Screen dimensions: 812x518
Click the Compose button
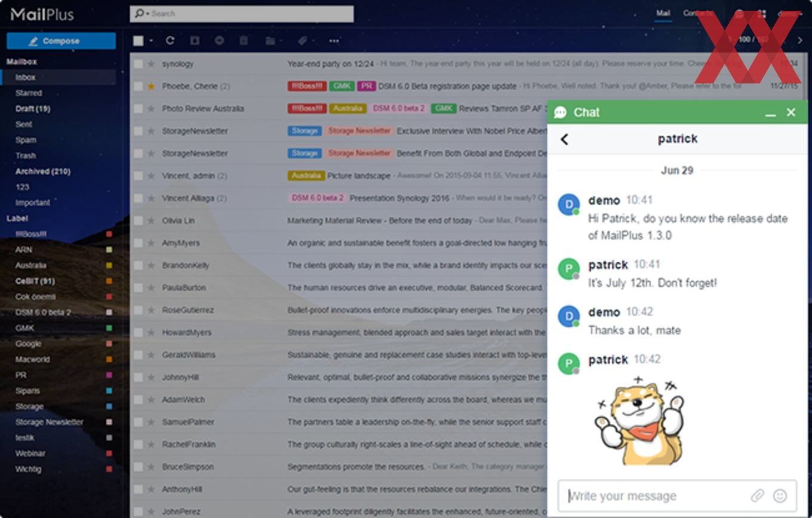pyautogui.click(x=61, y=41)
